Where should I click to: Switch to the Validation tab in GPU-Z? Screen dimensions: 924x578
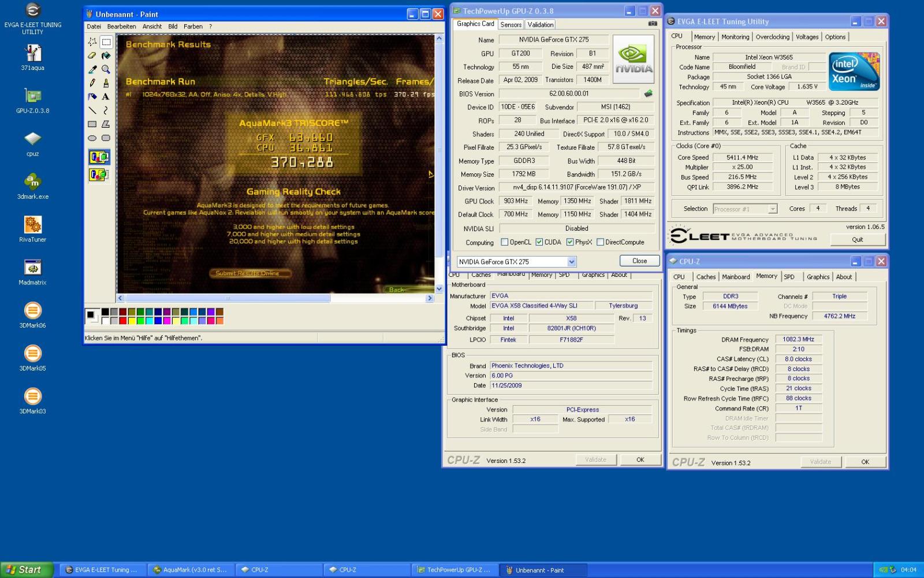[x=541, y=24]
